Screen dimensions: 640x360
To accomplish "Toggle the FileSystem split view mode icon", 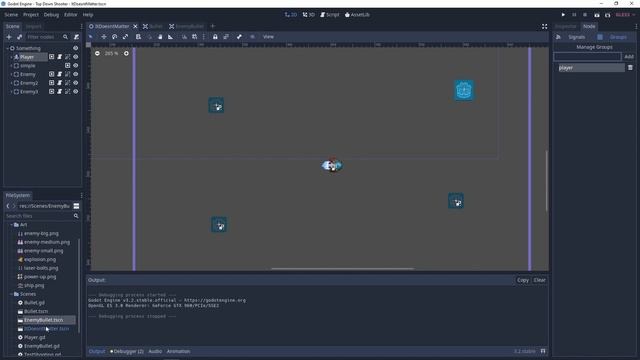I will coord(76,206).
